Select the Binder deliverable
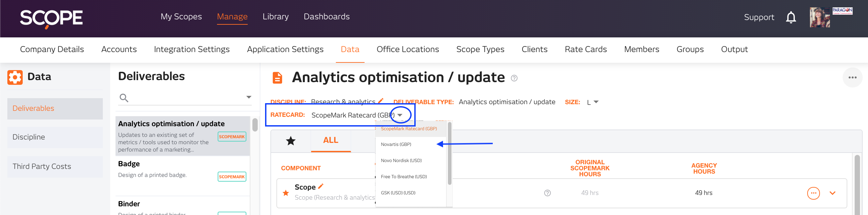The width and height of the screenshot is (868, 215). click(x=183, y=206)
